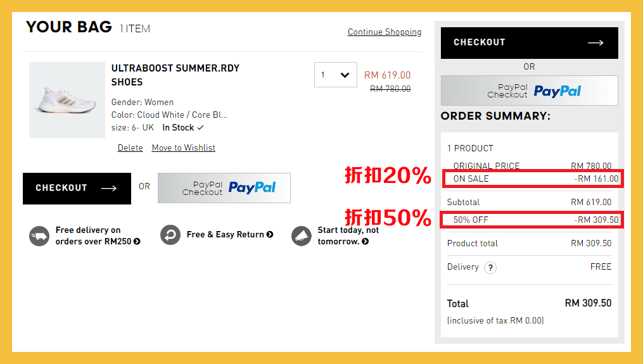
Task: Expand Free & Easy Return details
Action: (x=270, y=235)
